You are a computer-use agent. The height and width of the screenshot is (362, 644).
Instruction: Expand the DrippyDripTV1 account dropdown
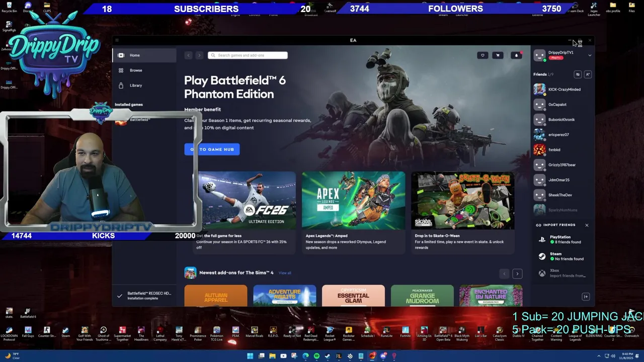pos(590,55)
